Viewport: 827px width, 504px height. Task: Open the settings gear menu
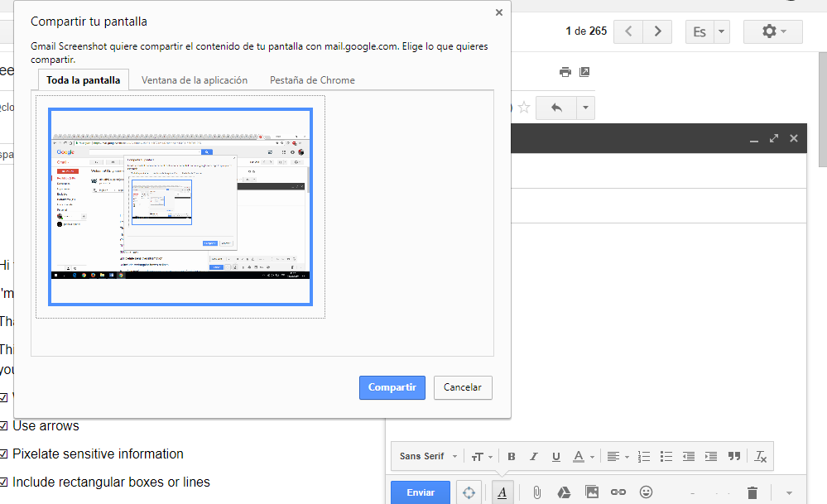click(x=772, y=31)
